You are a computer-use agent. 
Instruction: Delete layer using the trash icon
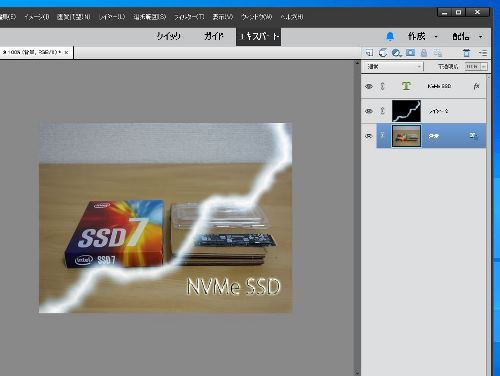(x=466, y=53)
